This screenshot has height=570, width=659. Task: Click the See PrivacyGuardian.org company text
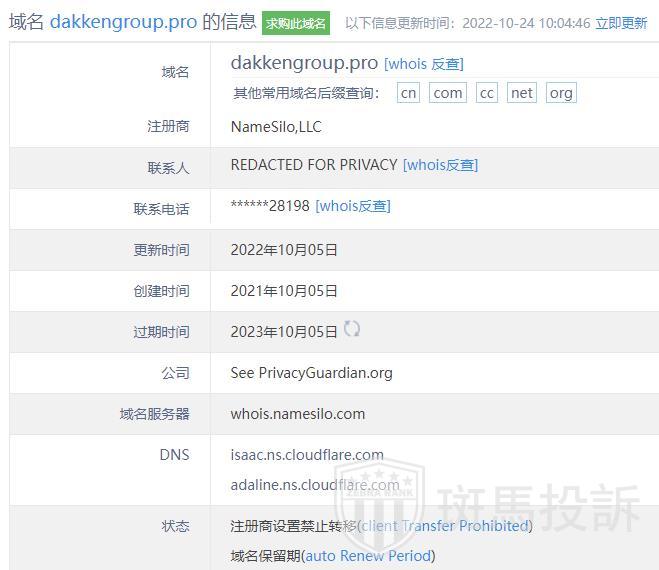pos(311,373)
